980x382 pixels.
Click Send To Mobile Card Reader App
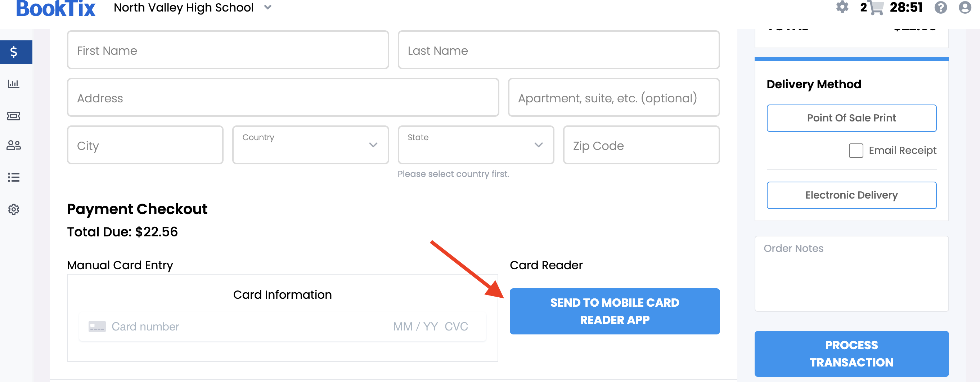click(x=615, y=311)
